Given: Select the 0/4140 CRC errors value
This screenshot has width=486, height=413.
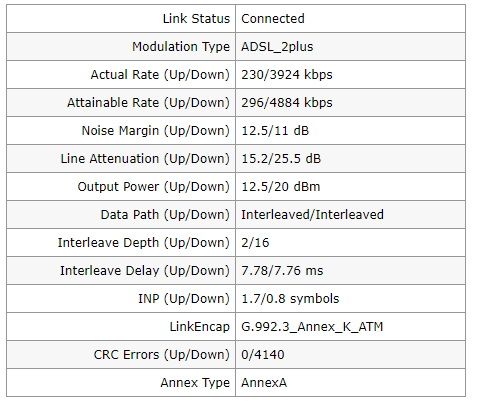Looking at the screenshot, I should click(263, 355).
